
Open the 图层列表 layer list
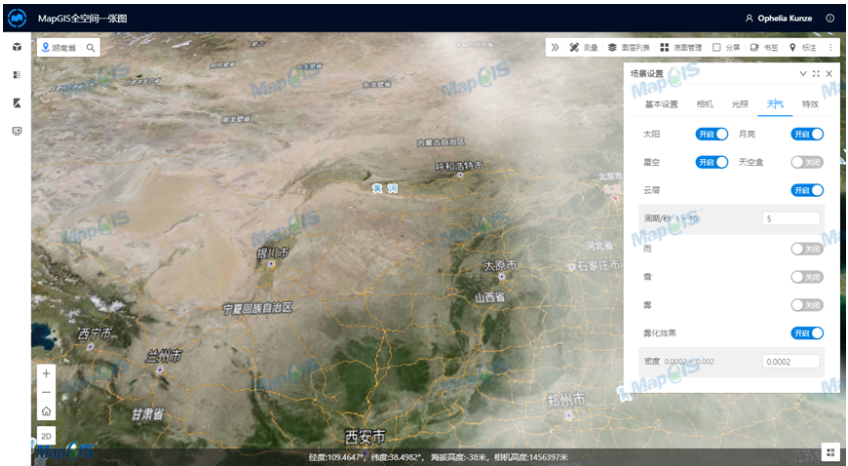[x=628, y=48]
